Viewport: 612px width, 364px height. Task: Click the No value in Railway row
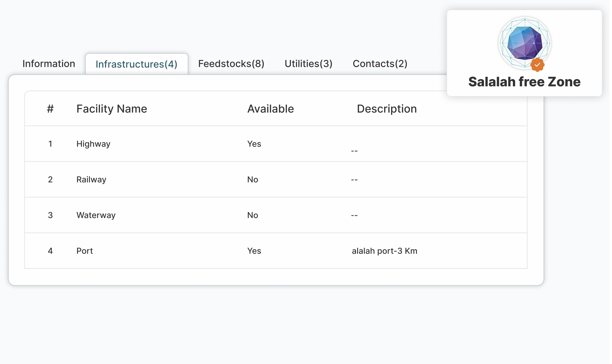coord(253,180)
